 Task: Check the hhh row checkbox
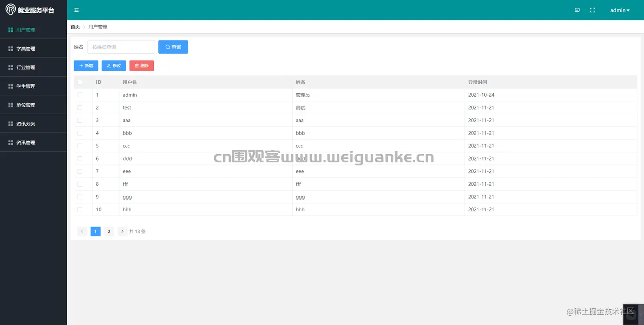[x=80, y=210]
